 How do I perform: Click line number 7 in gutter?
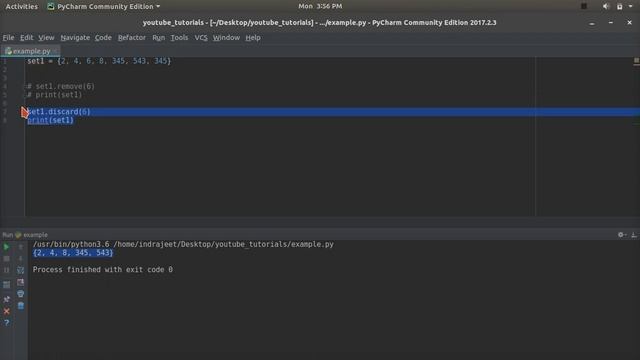coord(4,111)
